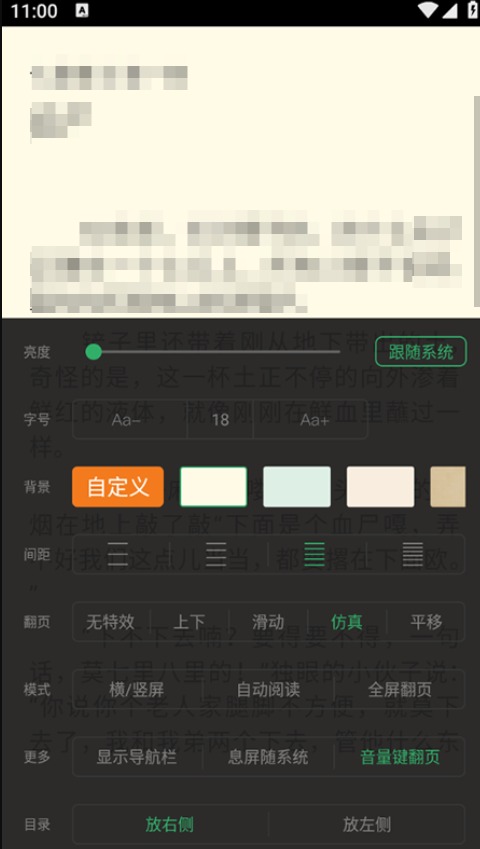Screen dimensions: 480x849
Task: Open 自定义 custom background
Action: point(118,487)
